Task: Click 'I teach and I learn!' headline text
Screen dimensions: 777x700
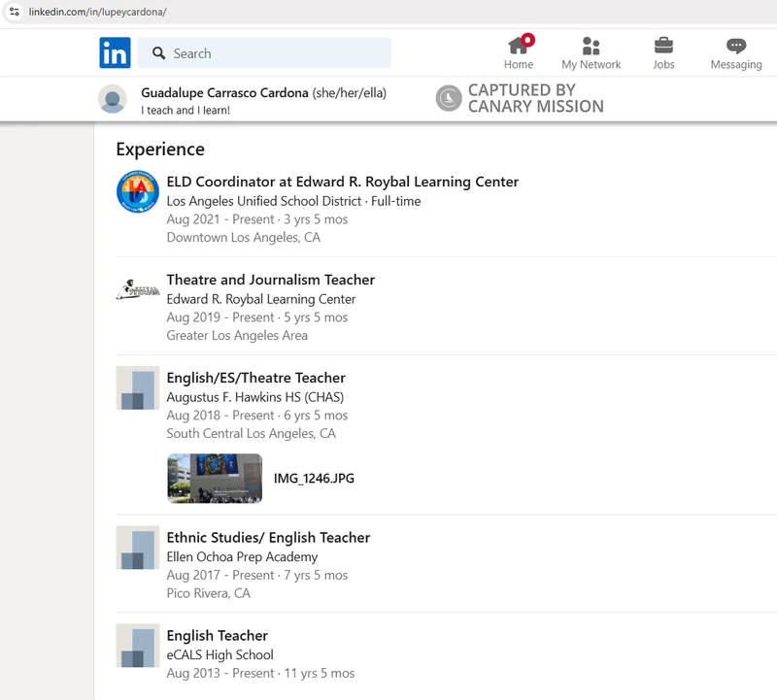Action: coord(186,110)
